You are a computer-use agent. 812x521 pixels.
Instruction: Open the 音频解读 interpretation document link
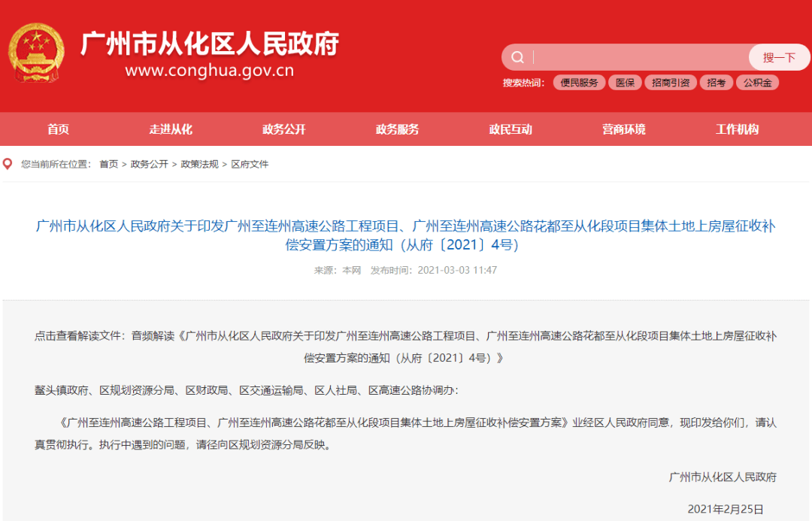(x=405, y=347)
